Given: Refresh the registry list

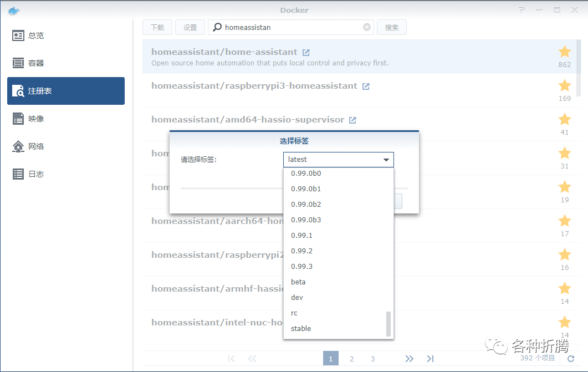Looking at the screenshot, I should 571,359.
